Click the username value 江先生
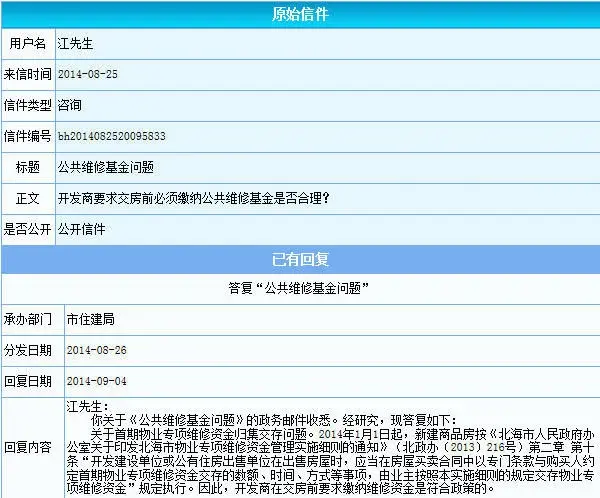Viewport: 600px width, 498px height. [75, 43]
